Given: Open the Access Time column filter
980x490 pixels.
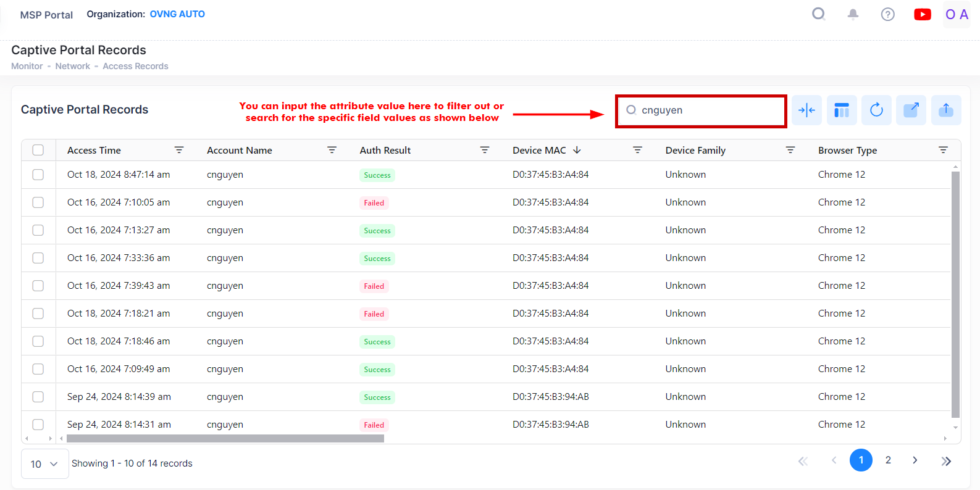Looking at the screenshot, I should 179,150.
